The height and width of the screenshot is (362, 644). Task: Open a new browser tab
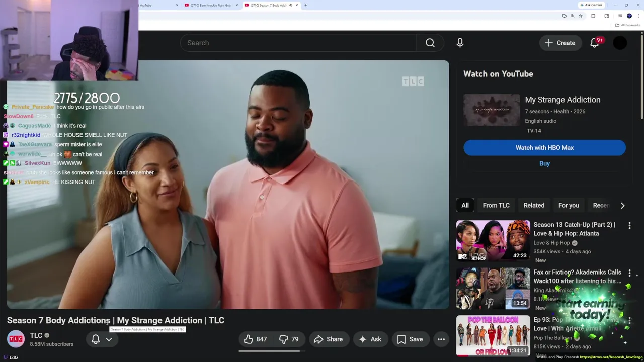coord(305,5)
